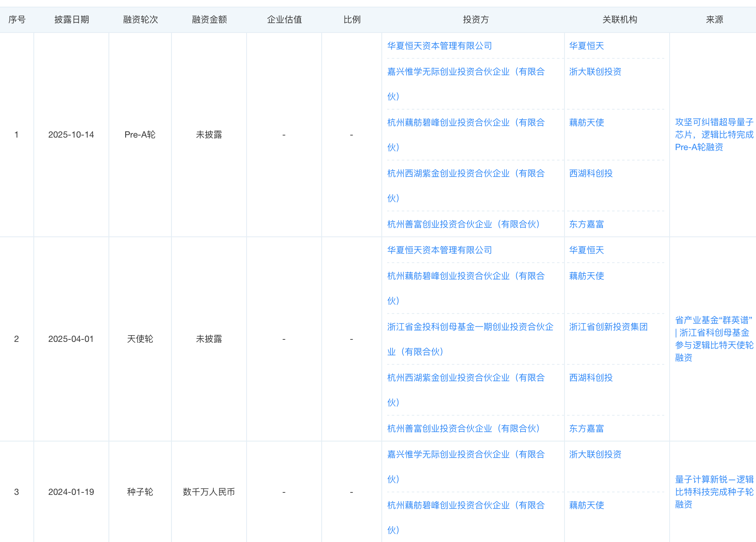Open 杭州藕舫碧峰创业投资合伙企业 in the Pre-A轮 row
Image resolution: width=756 pixels, height=542 pixels.
466,123
